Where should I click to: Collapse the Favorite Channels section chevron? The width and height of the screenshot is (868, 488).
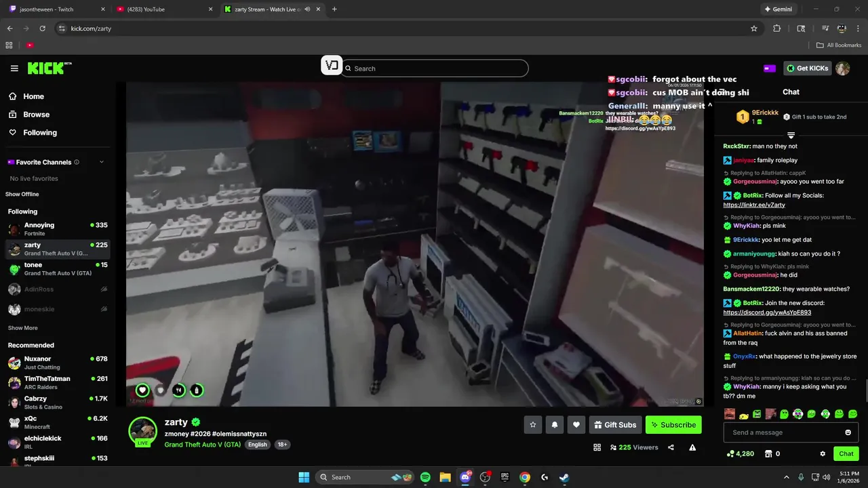pos(102,162)
